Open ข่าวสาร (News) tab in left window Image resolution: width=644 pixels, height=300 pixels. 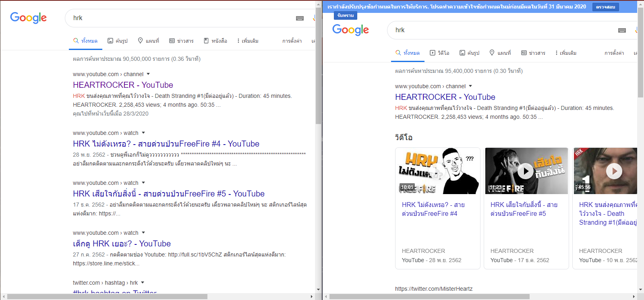[181, 41]
